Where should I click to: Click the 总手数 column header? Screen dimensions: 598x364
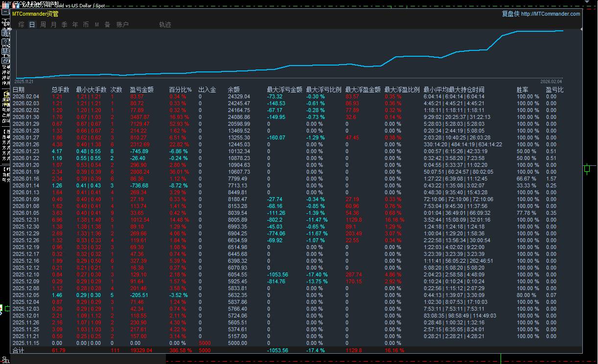click(x=61, y=90)
